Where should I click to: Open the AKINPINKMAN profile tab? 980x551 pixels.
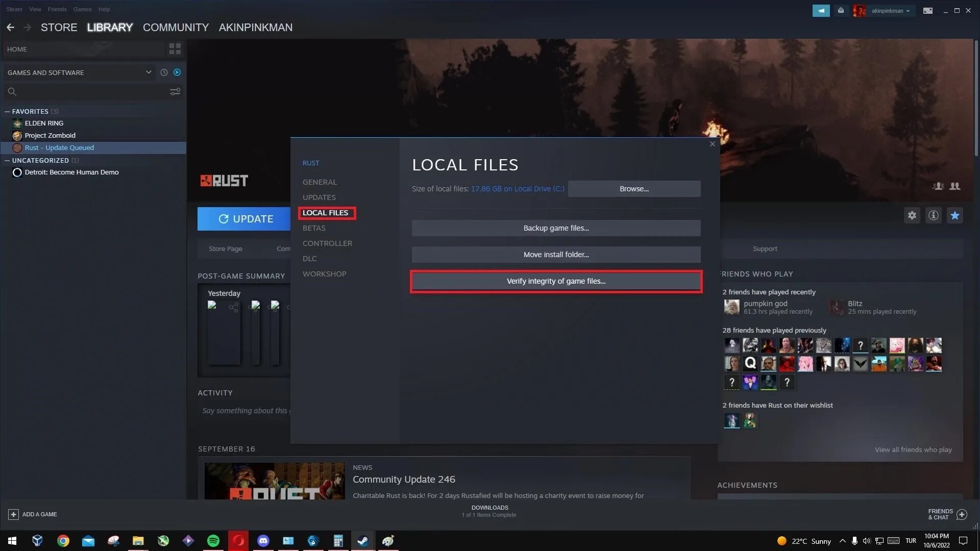(x=256, y=28)
